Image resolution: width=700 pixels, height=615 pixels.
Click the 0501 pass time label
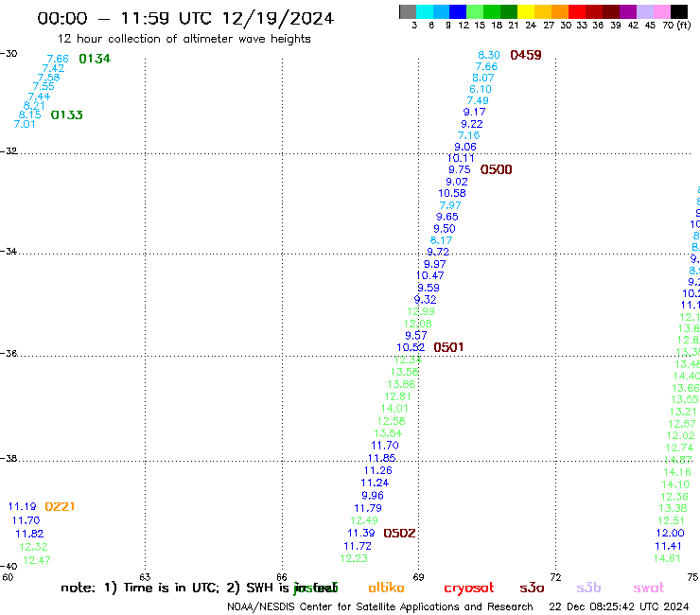[448, 347]
